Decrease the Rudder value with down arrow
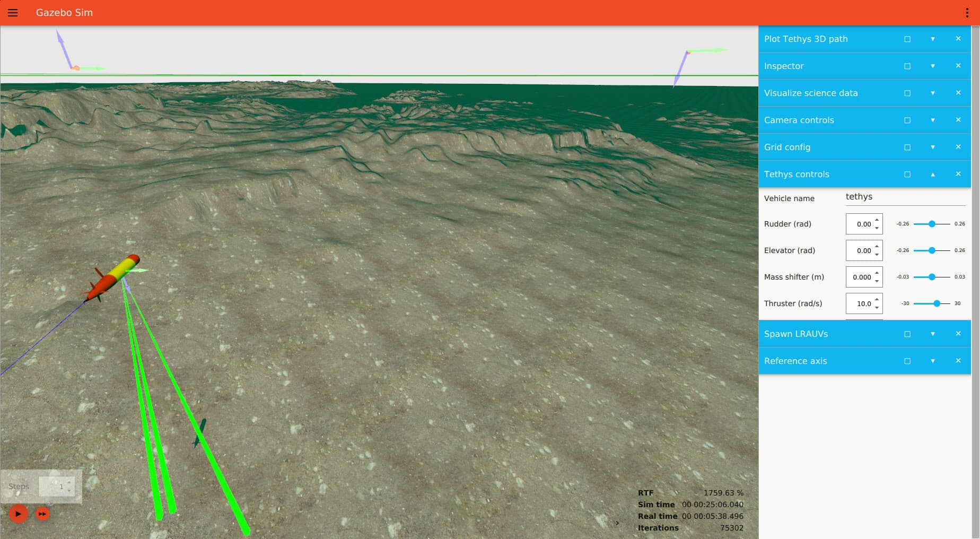Image resolution: width=980 pixels, height=539 pixels. point(877,229)
